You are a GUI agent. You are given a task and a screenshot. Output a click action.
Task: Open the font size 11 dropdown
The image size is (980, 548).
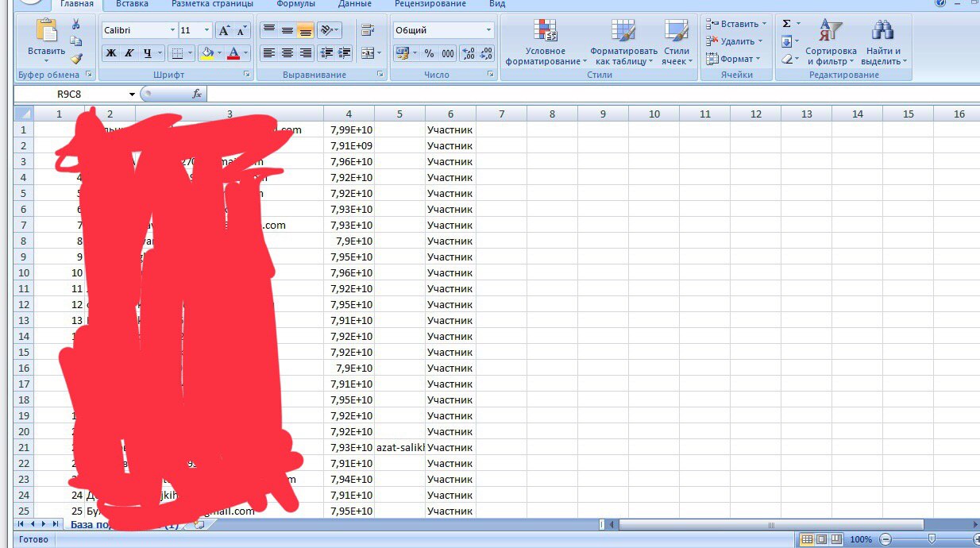point(207,30)
